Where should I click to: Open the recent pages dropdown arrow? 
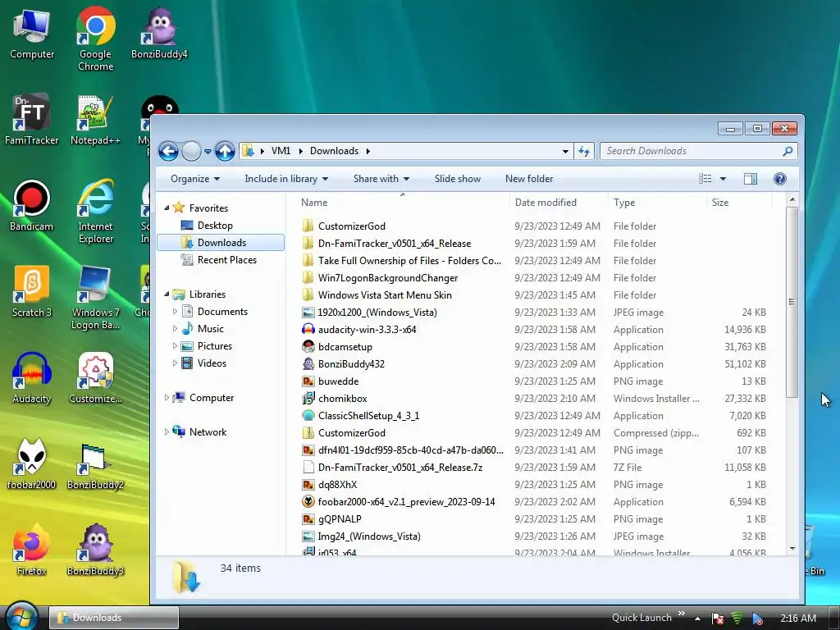pos(208,152)
